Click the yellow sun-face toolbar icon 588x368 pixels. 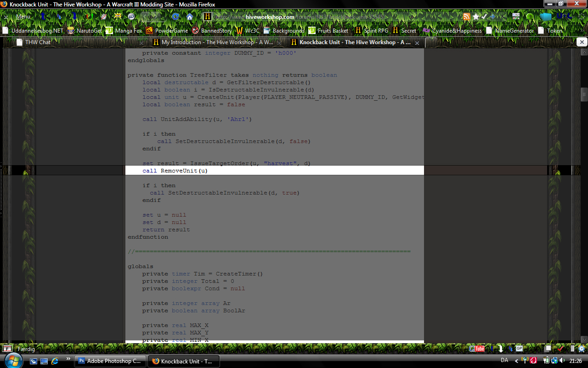(118, 17)
